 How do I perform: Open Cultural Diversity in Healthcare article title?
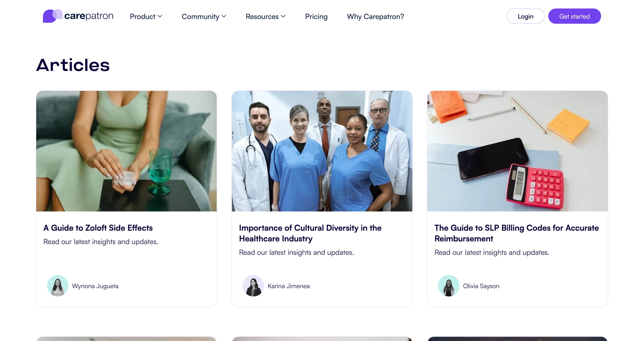click(x=310, y=233)
